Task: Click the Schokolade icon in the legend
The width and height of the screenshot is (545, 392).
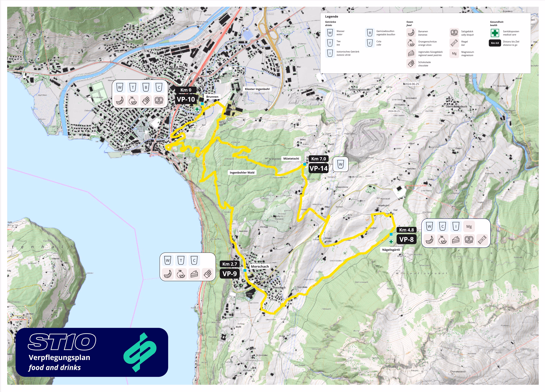Action: point(411,64)
